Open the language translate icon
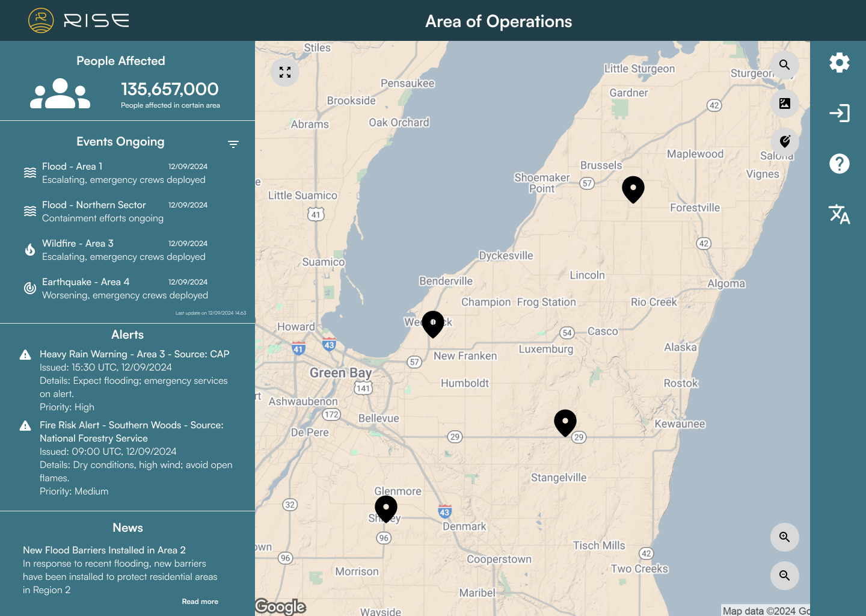Image resolution: width=866 pixels, height=616 pixels. [x=839, y=214]
